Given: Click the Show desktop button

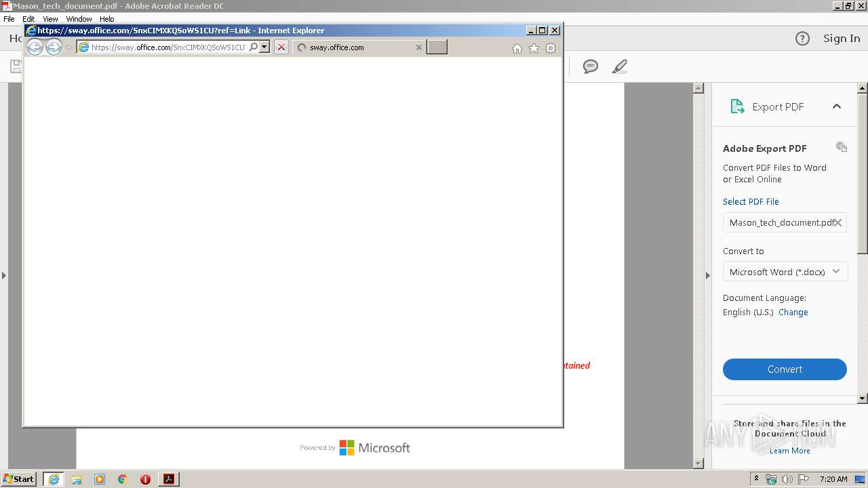Looking at the screenshot, I should tap(861, 479).
